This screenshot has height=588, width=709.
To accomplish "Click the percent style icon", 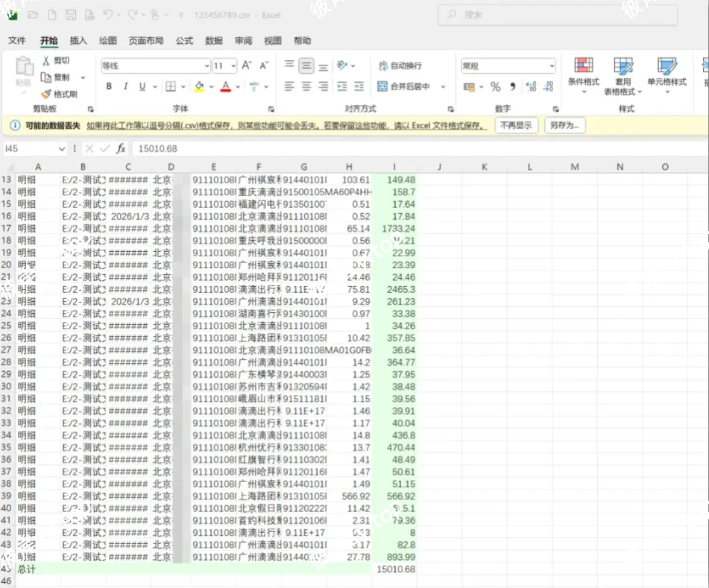I will 495,87.
